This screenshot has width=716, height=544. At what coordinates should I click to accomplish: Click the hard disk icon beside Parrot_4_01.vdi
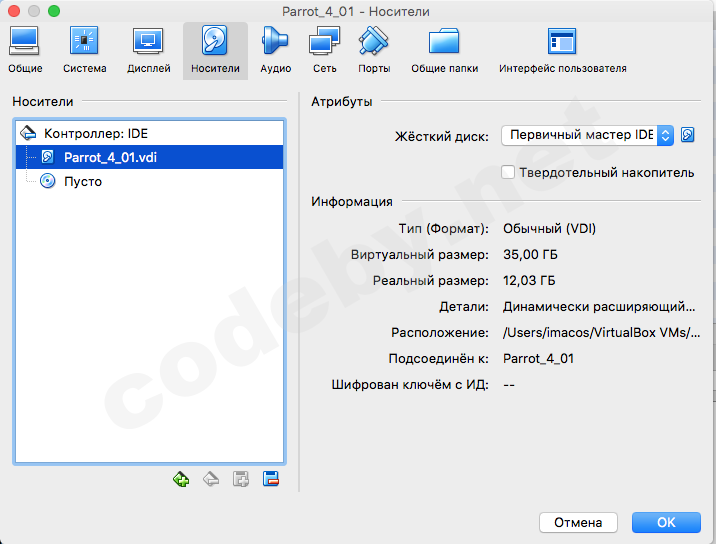pyautogui.click(x=47, y=157)
